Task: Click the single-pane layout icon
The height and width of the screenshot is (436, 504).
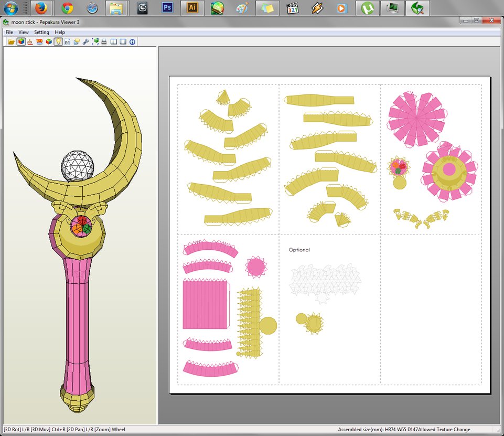Action: [123, 42]
